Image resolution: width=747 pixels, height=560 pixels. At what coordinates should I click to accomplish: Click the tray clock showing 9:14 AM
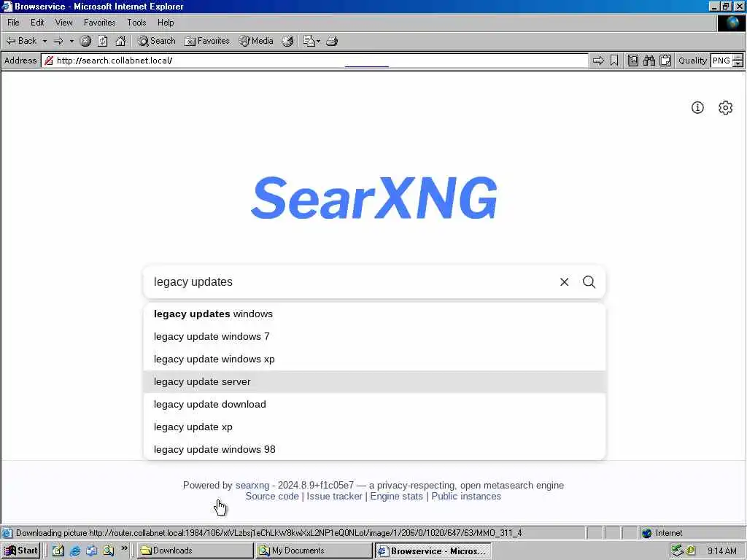click(x=721, y=551)
